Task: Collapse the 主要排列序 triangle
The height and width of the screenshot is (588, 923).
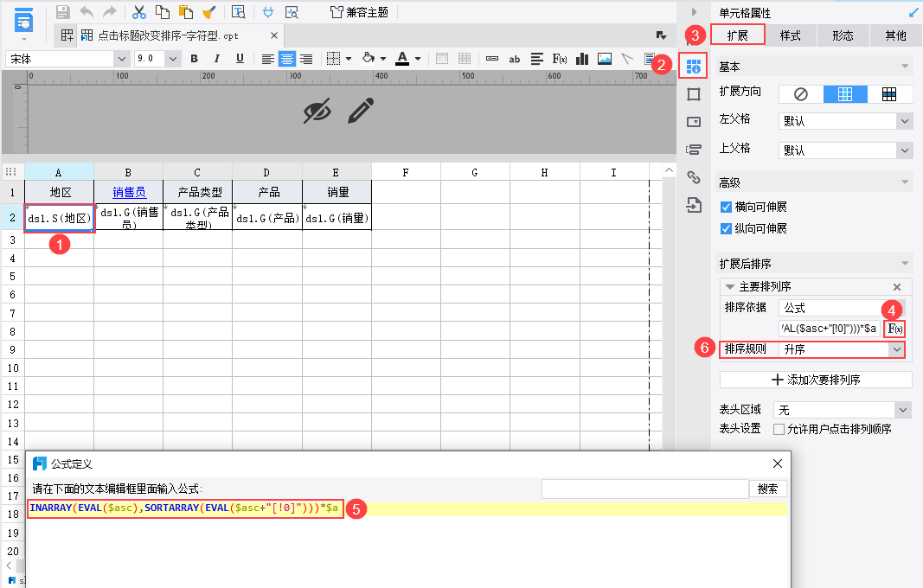Action: [730, 286]
